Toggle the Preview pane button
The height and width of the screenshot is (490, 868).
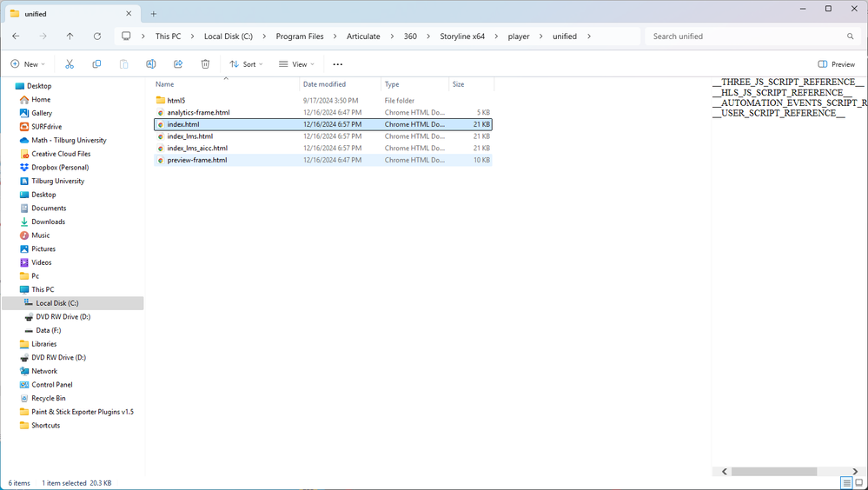[837, 64]
